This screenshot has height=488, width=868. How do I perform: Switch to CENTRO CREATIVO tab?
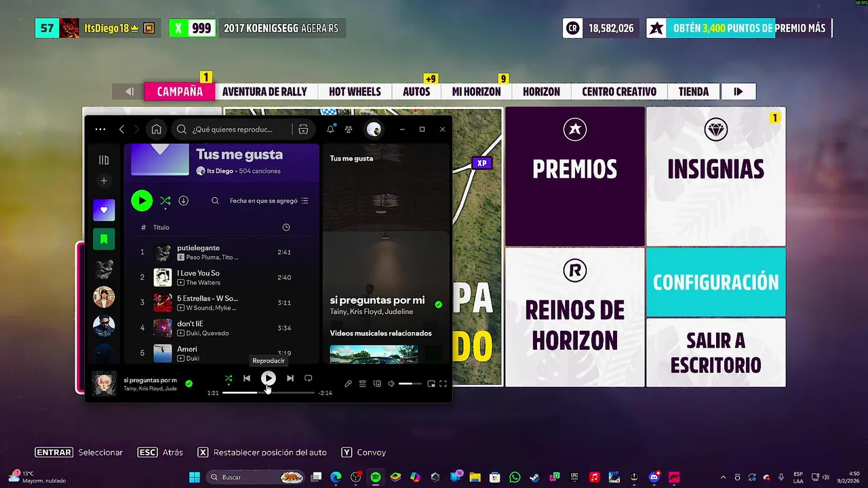[x=618, y=91]
